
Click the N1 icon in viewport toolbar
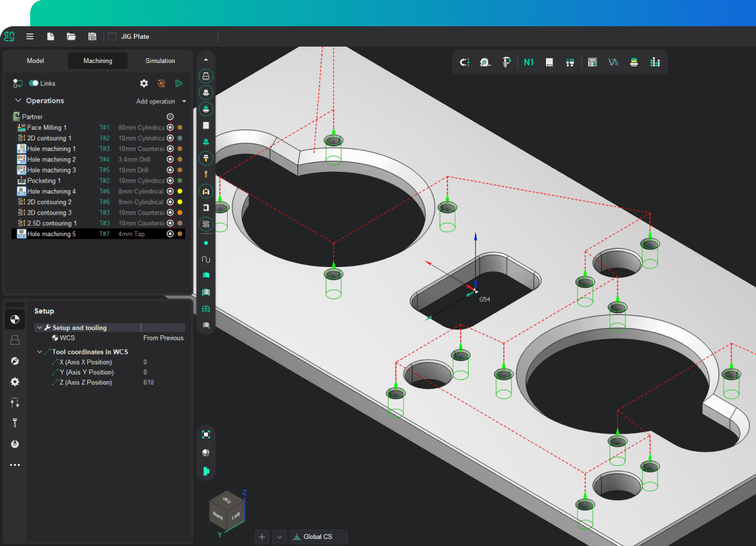pyautogui.click(x=528, y=62)
